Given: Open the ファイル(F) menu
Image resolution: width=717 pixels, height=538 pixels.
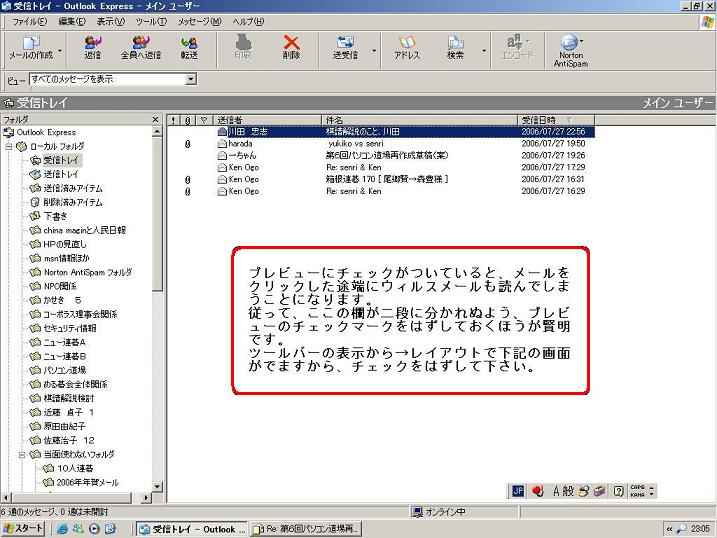Looking at the screenshot, I should pos(29,21).
